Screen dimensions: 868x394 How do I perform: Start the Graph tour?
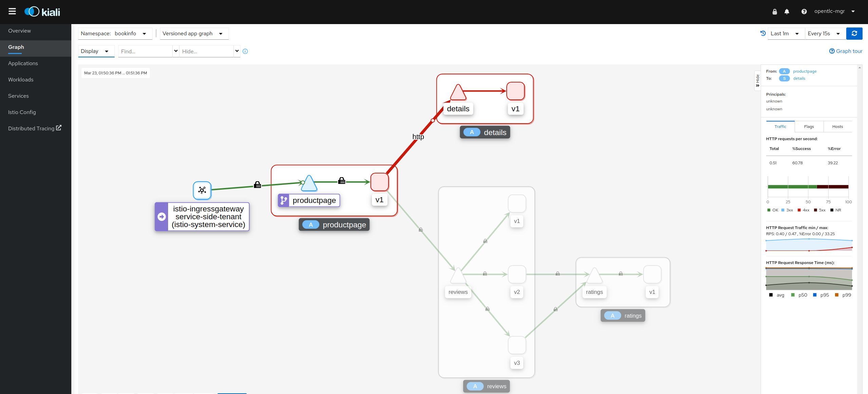coord(846,51)
